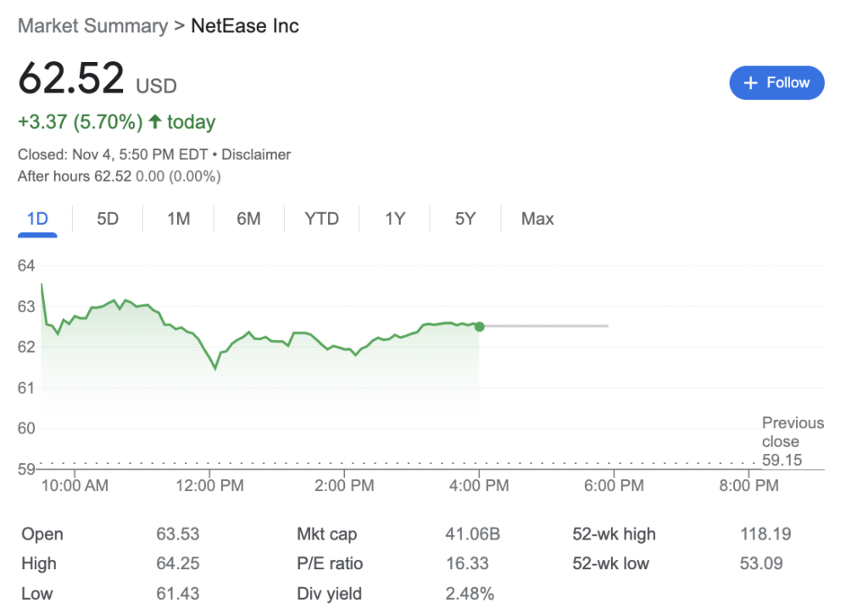Click the Mkt cap value 41.06B
Viewport: 868px width, 615px height.
(473, 534)
